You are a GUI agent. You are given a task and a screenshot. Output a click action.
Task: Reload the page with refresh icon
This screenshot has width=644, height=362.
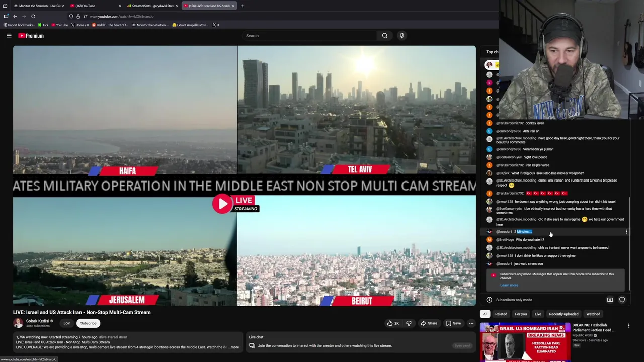[33, 16]
